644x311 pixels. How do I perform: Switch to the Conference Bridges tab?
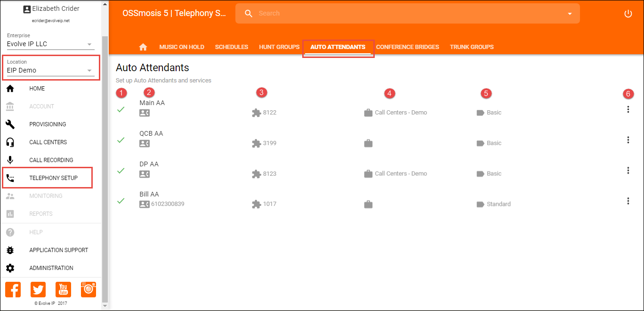click(407, 47)
